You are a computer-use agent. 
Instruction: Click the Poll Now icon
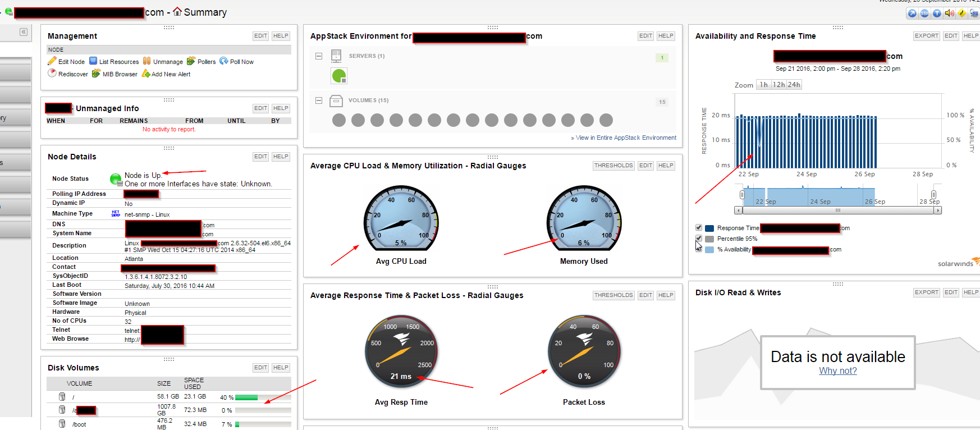[223, 61]
